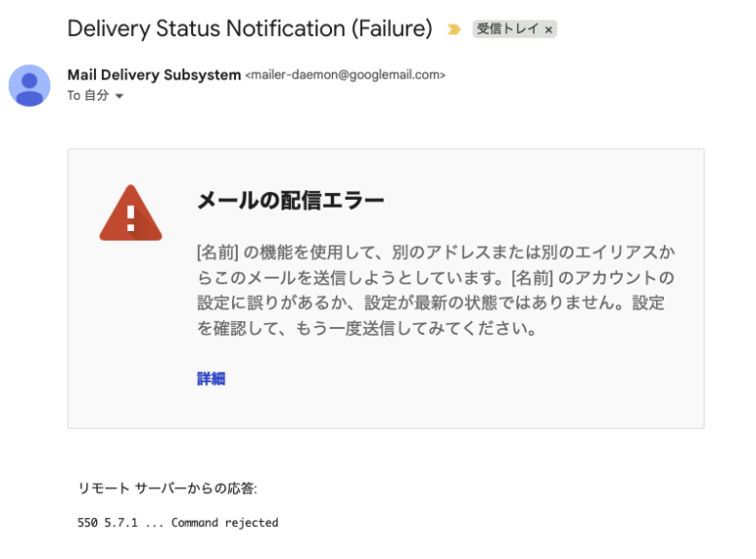Open the 詳細 link
Screen dimensions: 756x559
coord(211,378)
